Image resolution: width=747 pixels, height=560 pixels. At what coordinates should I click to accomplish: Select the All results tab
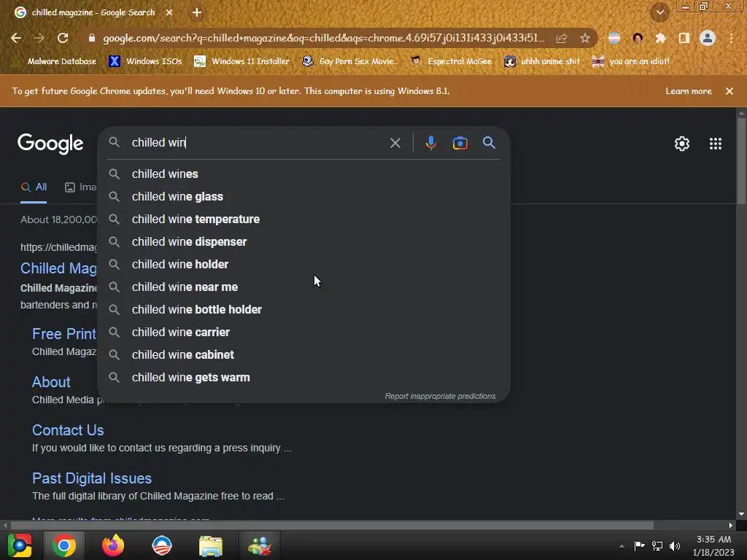point(34,187)
